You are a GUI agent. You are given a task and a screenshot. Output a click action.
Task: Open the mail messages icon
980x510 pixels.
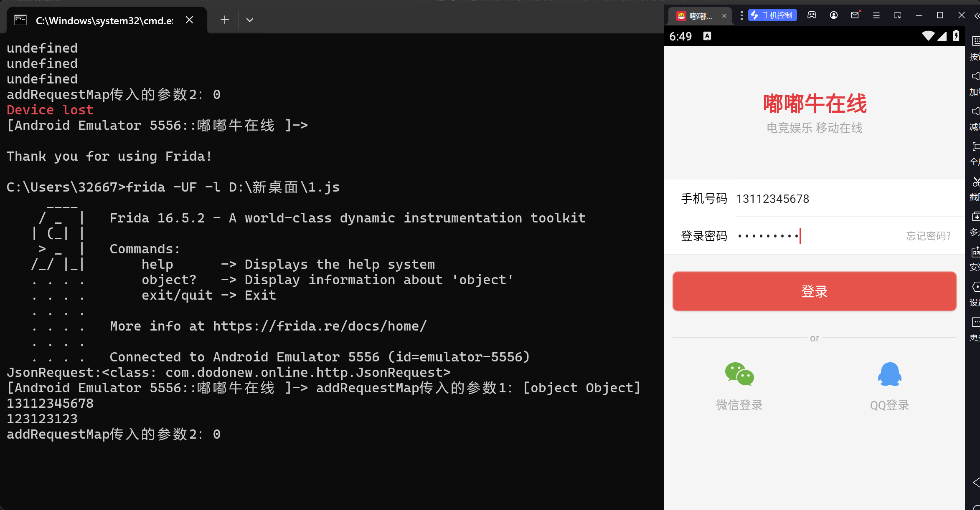point(855,15)
